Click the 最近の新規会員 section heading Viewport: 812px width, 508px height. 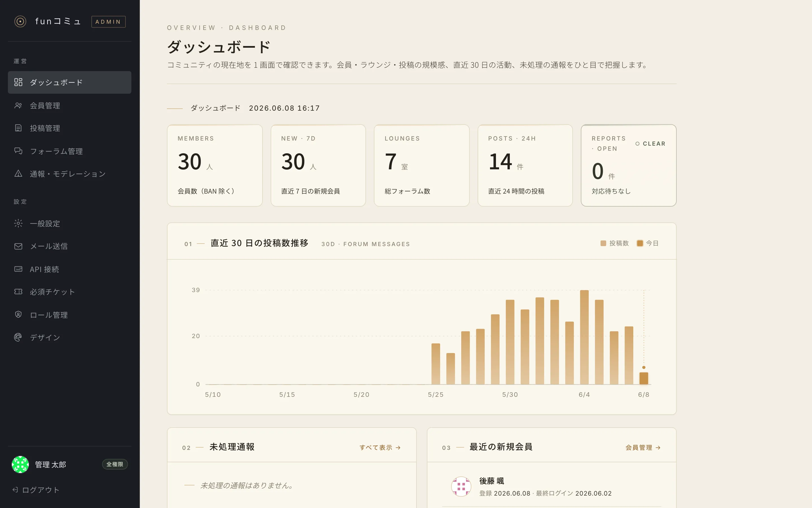point(501,447)
